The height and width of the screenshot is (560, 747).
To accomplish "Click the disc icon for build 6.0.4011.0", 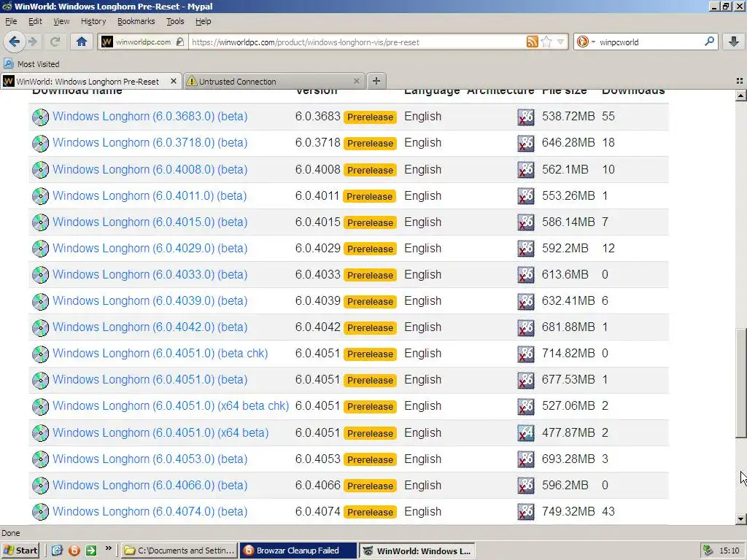I will pos(41,195).
